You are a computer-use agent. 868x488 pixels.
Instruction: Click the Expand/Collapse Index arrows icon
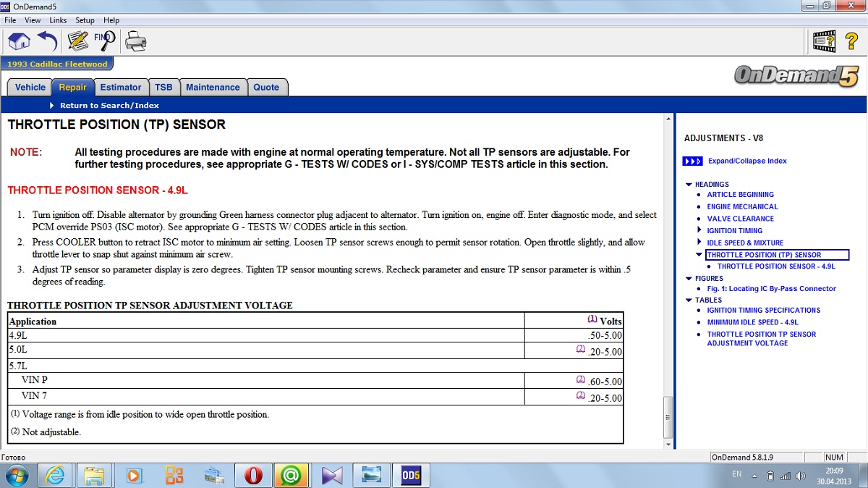[692, 161]
